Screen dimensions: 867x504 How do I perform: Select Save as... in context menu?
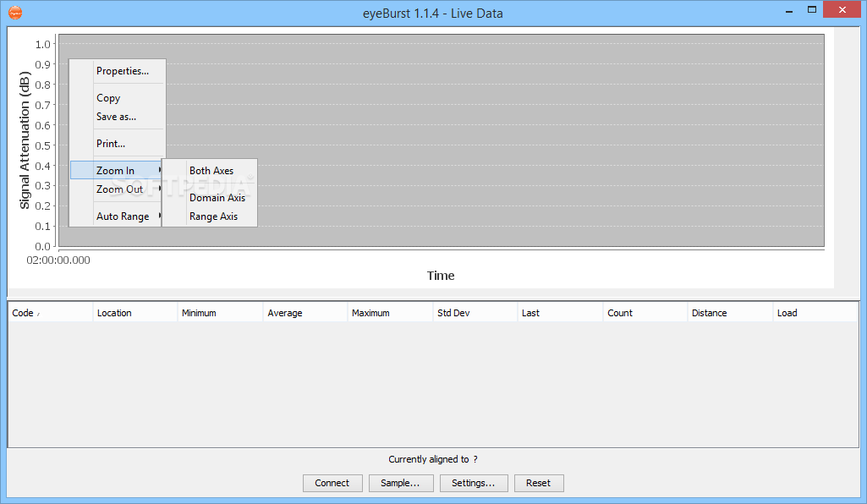coord(118,117)
